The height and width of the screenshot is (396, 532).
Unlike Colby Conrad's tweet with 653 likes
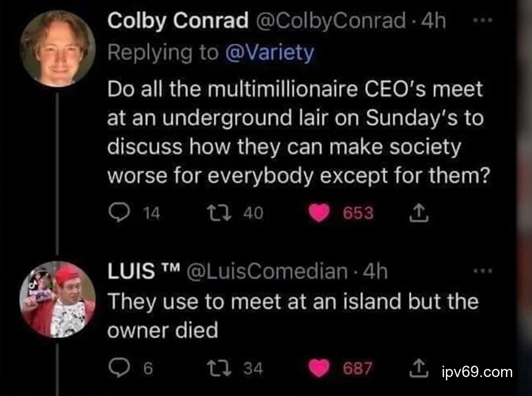[x=320, y=213]
